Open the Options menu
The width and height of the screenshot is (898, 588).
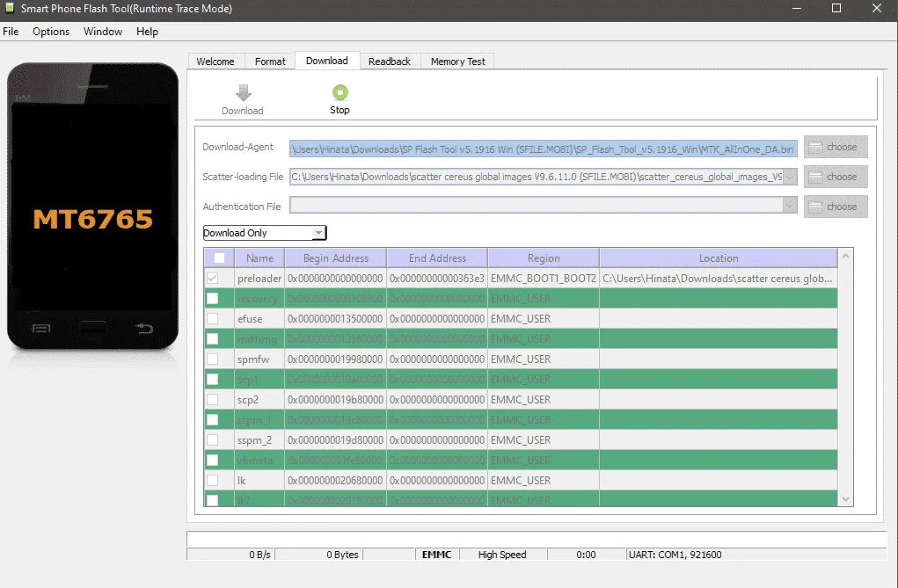pos(51,32)
